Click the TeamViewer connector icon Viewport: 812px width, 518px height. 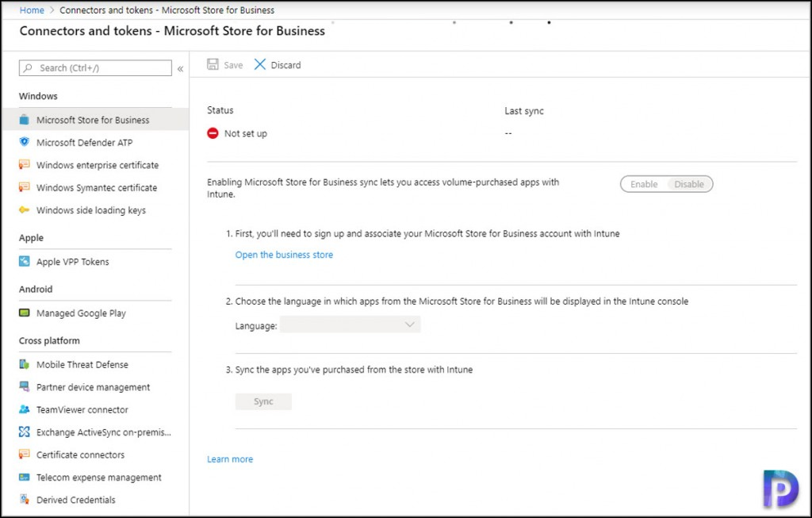[x=25, y=409]
